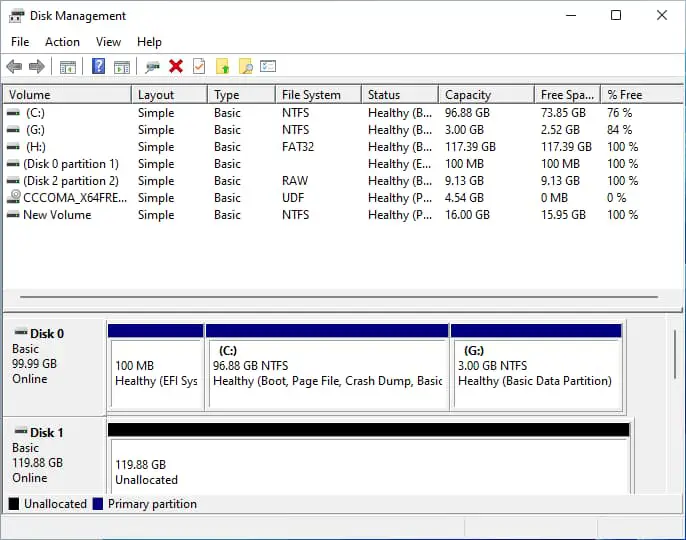Open the File menu

pos(20,42)
